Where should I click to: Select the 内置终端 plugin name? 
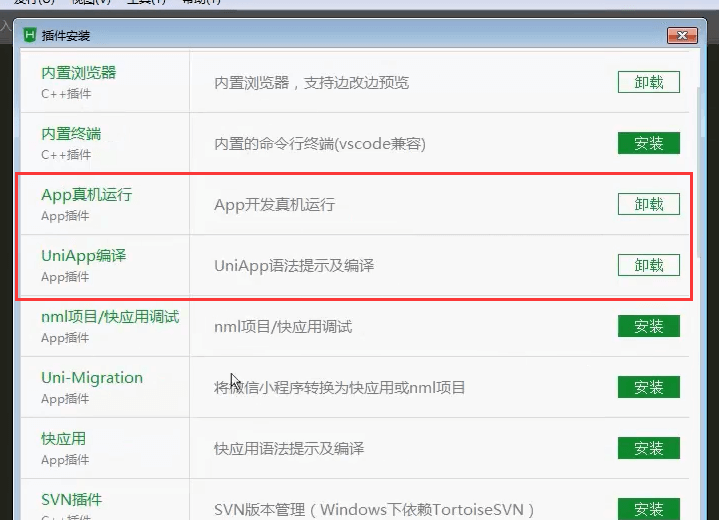pos(71,133)
